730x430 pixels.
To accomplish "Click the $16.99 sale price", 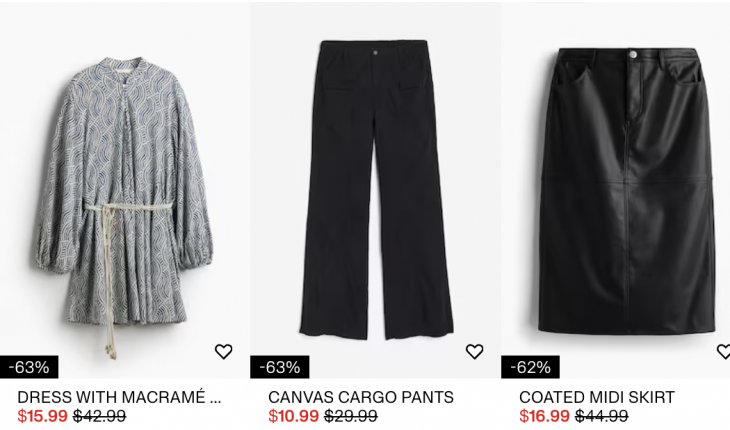I will (544, 416).
